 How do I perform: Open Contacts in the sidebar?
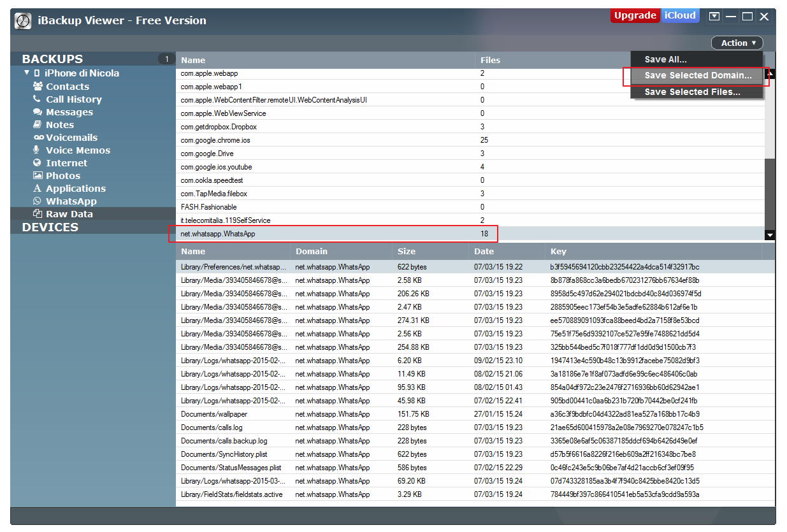(x=68, y=86)
